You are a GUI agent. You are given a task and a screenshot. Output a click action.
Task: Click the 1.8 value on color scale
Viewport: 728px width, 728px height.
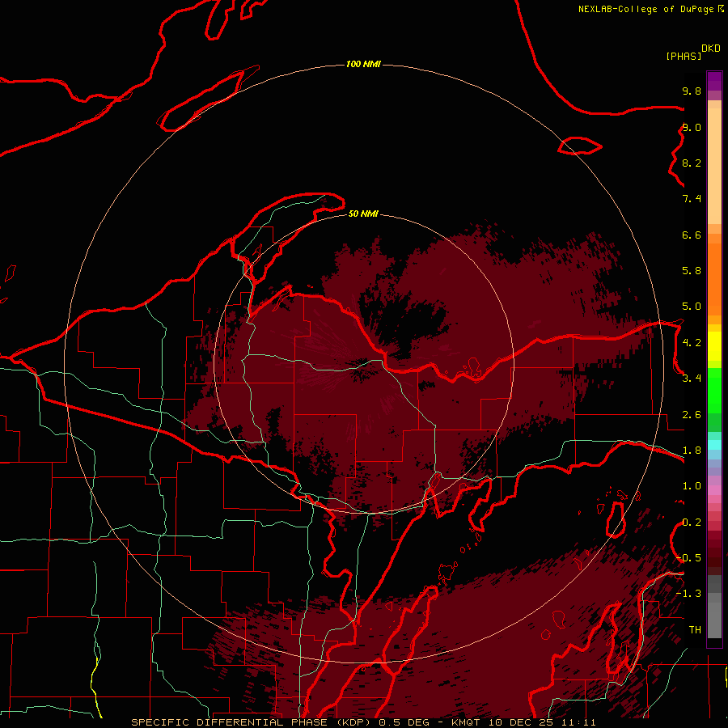coord(692,451)
